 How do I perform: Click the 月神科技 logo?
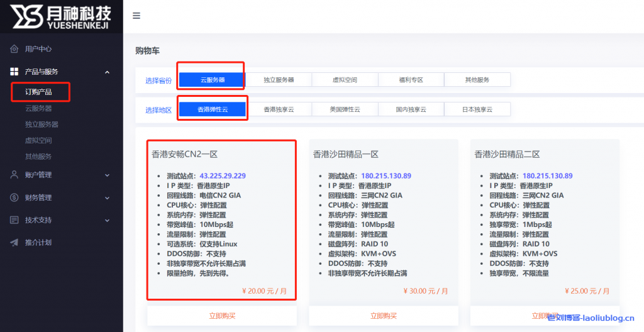61,16
